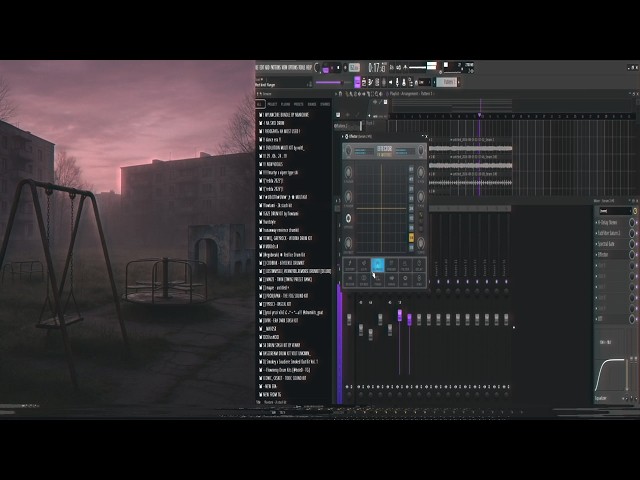640x480 pixels.
Task: Click the tempo display box
Action: (354, 67)
